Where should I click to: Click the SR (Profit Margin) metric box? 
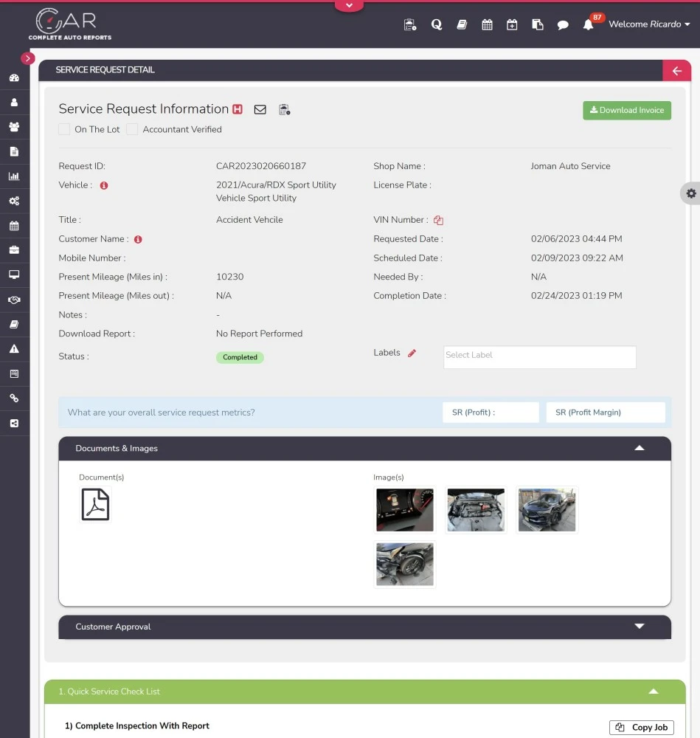(606, 413)
